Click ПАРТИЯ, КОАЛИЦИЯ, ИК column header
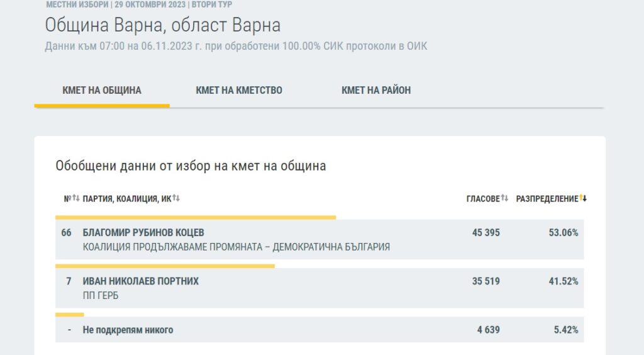 [x=127, y=199]
